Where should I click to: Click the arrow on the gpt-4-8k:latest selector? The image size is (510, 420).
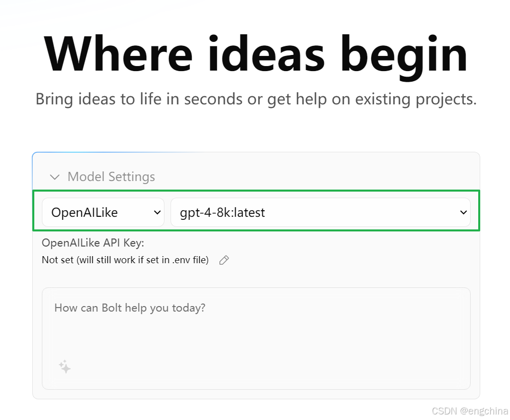click(464, 213)
